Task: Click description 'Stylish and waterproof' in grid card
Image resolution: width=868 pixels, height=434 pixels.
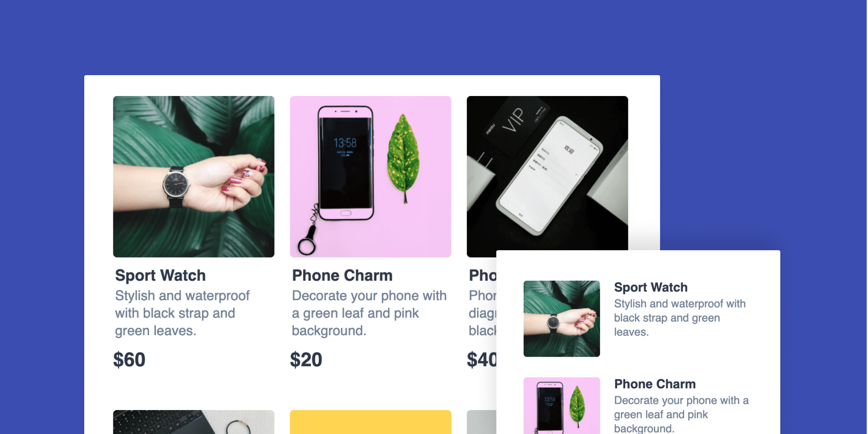Action: (x=182, y=295)
